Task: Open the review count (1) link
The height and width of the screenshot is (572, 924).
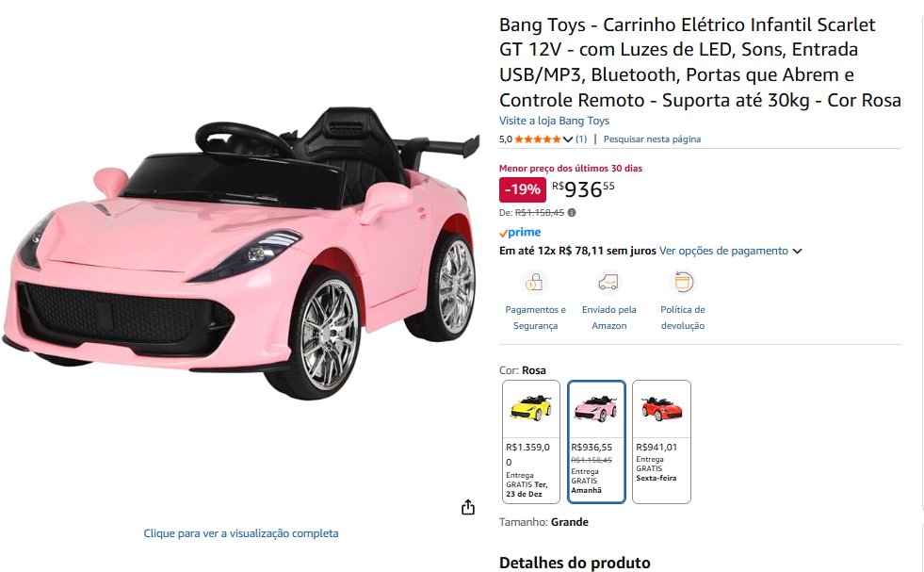Action: (581, 139)
